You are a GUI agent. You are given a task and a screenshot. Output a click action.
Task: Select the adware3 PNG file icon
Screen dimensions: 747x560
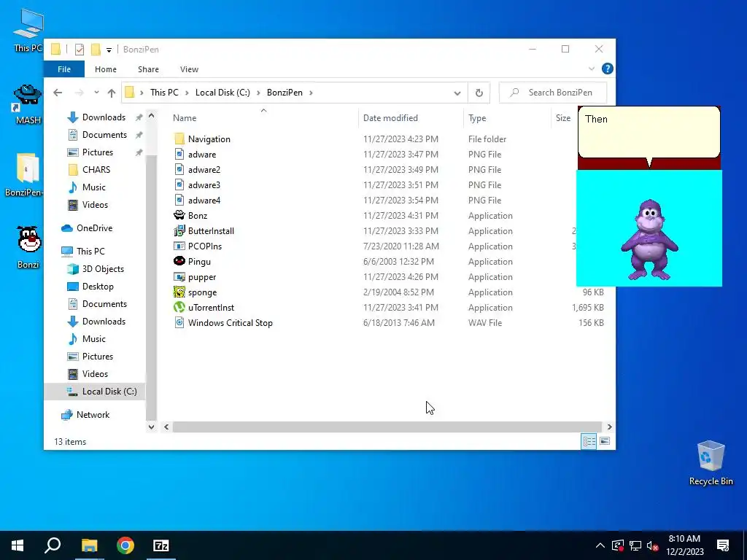click(x=179, y=184)
